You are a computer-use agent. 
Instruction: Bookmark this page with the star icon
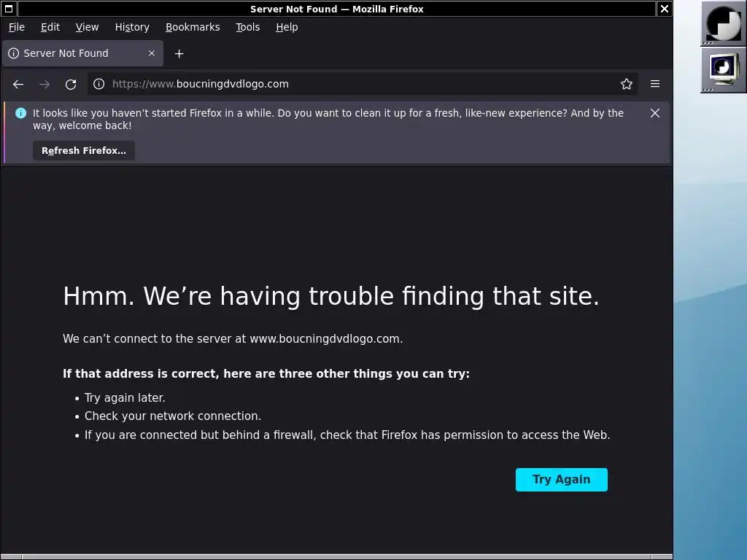(627, 84)
